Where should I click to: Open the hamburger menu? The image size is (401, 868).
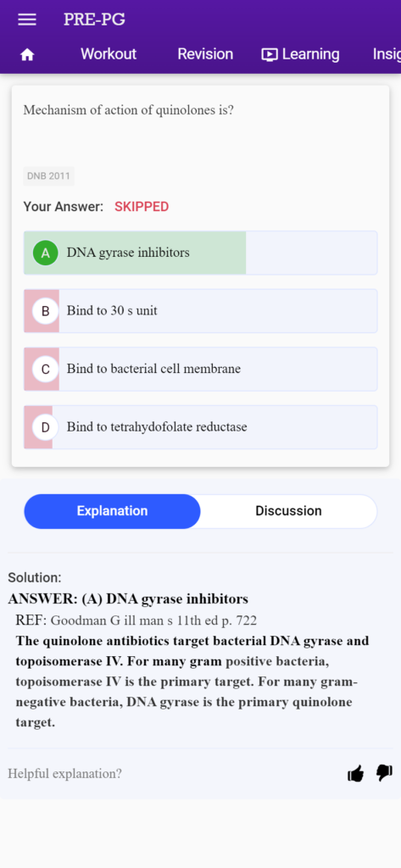[27, 20]
